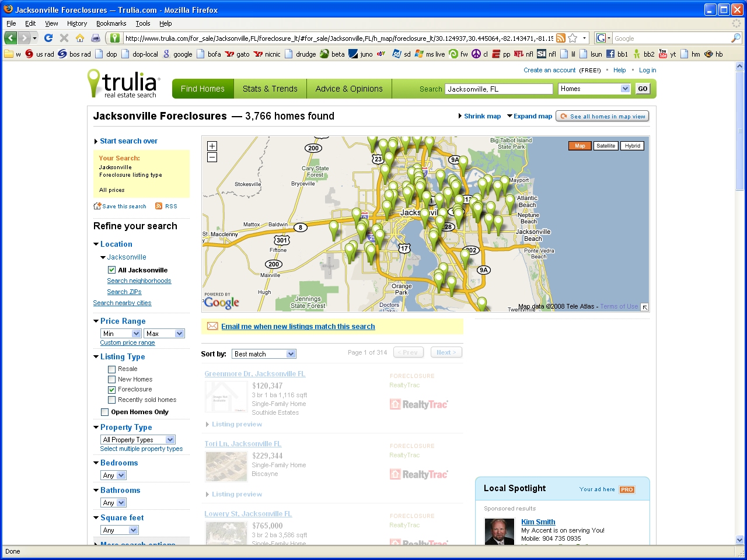
Task: Click the vertical scrollbar thumb
Action: coord(740,131)
